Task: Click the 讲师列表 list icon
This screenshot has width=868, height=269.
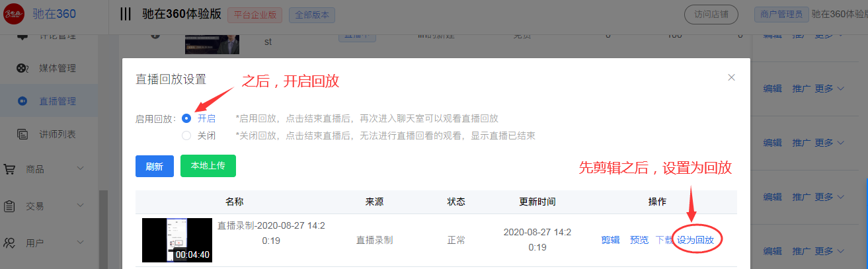Action: tap(23, 134)
